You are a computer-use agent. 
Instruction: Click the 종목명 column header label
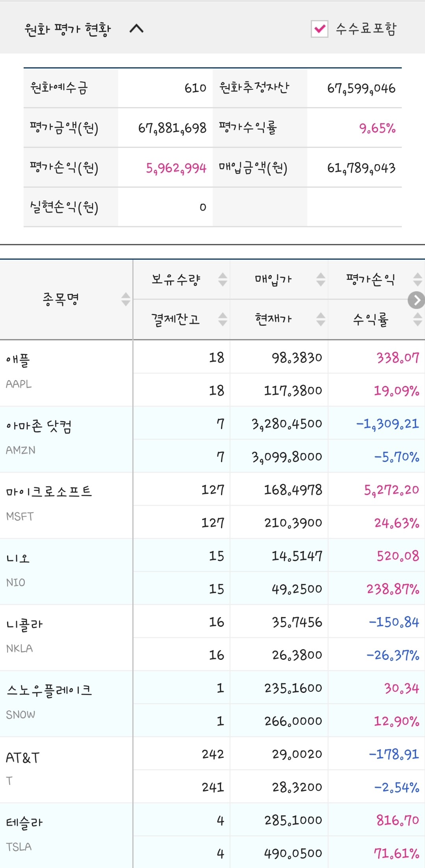coord(61,299)
